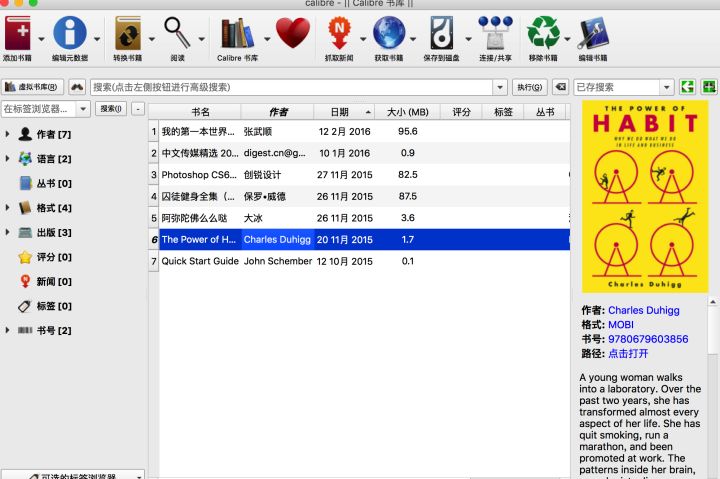Click the Remove books recycle icon
The width and height of the screenshot is (720, 479).
pyautogui.click(x=543, y=33)
